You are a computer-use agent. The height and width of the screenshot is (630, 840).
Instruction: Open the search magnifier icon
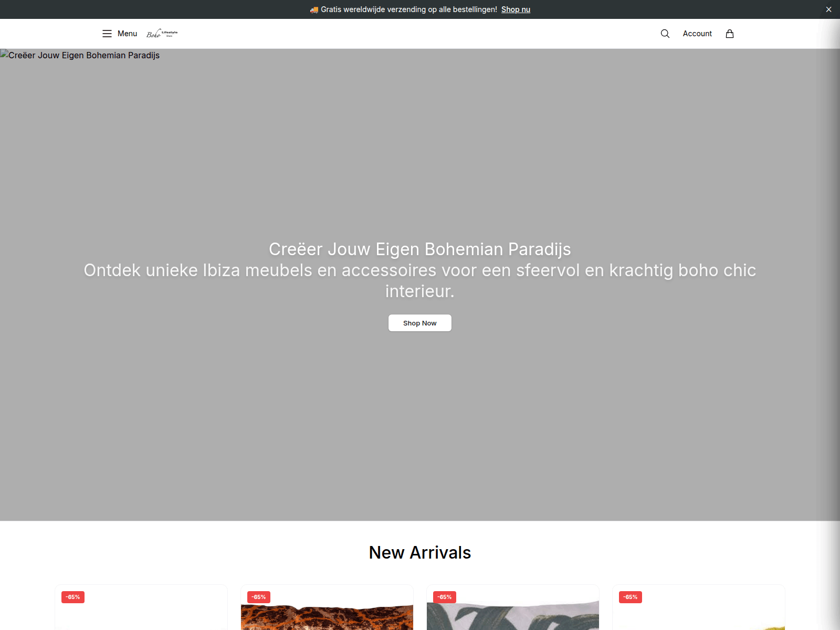click(665, 34)
